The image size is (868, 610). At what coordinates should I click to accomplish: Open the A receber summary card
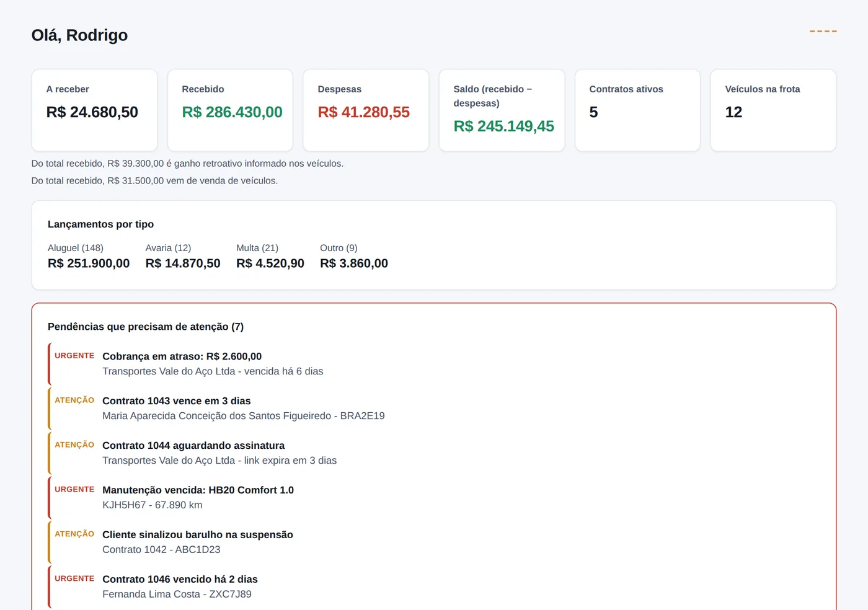click(x=94, y=110)
